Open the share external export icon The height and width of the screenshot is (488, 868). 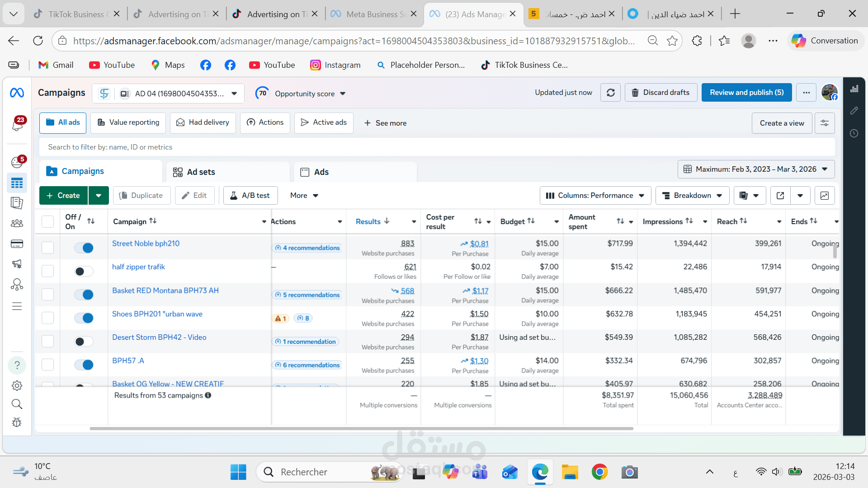pos(780,196)
